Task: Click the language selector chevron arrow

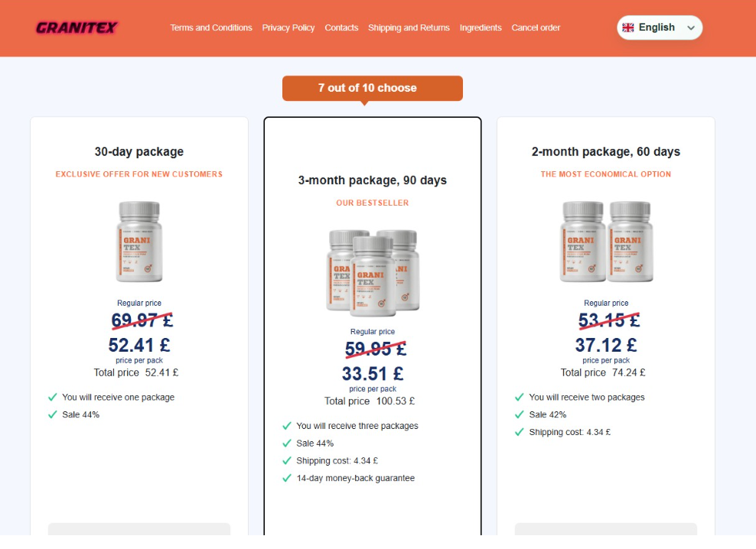Action: click(691, 28)
